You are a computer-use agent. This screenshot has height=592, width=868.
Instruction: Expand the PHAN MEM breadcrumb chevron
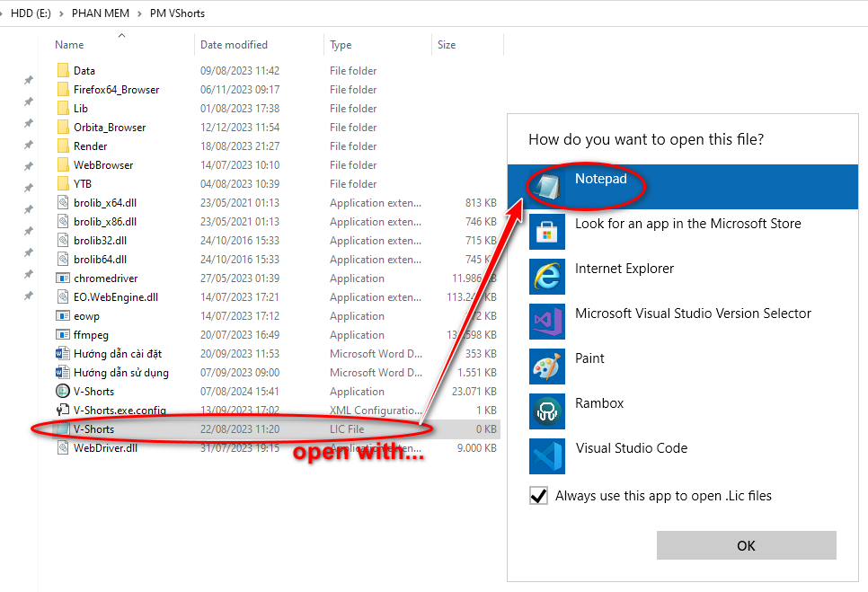tap(139, 13)
